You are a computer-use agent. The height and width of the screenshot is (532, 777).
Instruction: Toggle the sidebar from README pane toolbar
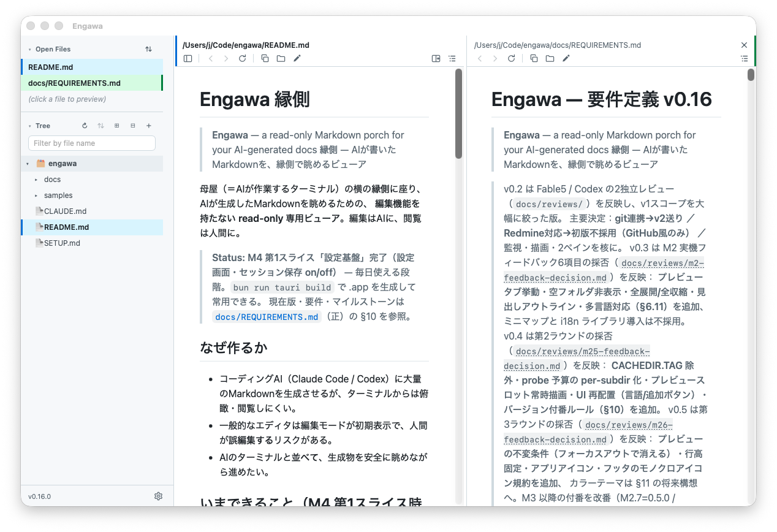coord(188,58)
